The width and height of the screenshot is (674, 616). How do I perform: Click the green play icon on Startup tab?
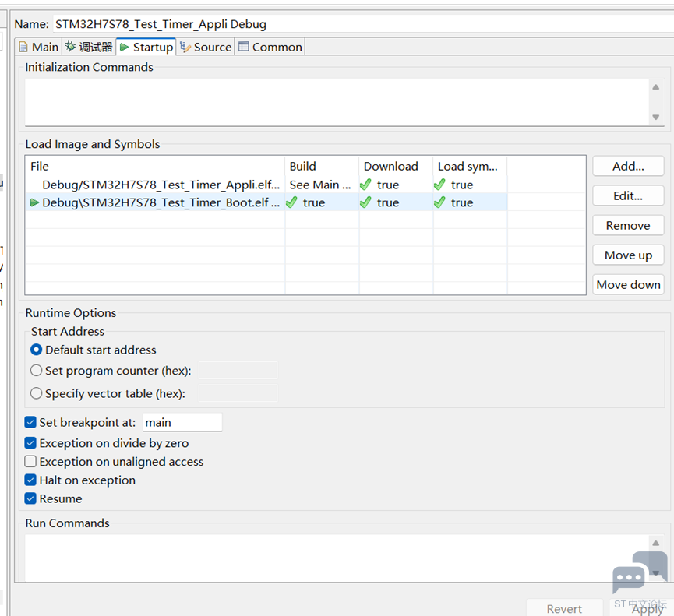tap(124, 47)
